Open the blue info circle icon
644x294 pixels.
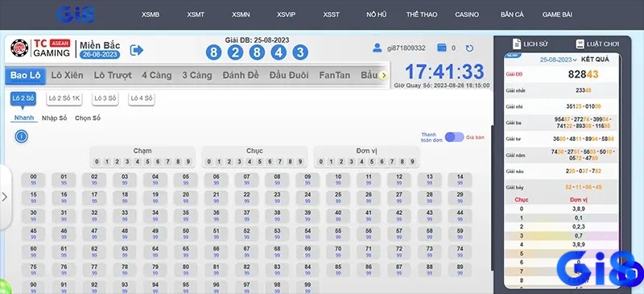[22, 136]
